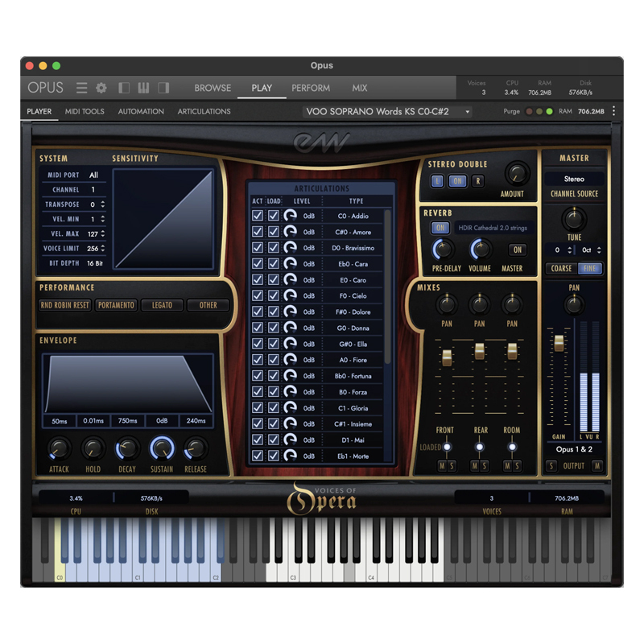Open the ARTICULATIONS tab

[204, 111]
